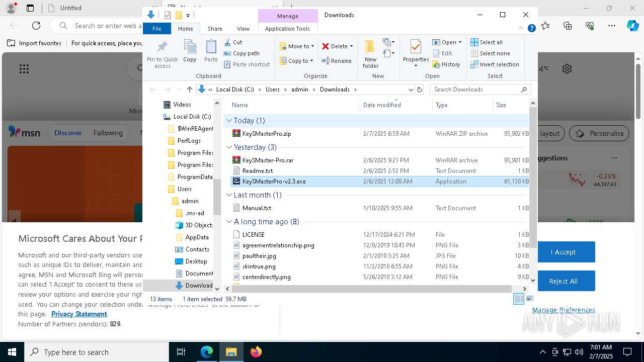644x362 pixels.
Task: Open the File menu
Action: pyautogui.click(x=157, y=29)
